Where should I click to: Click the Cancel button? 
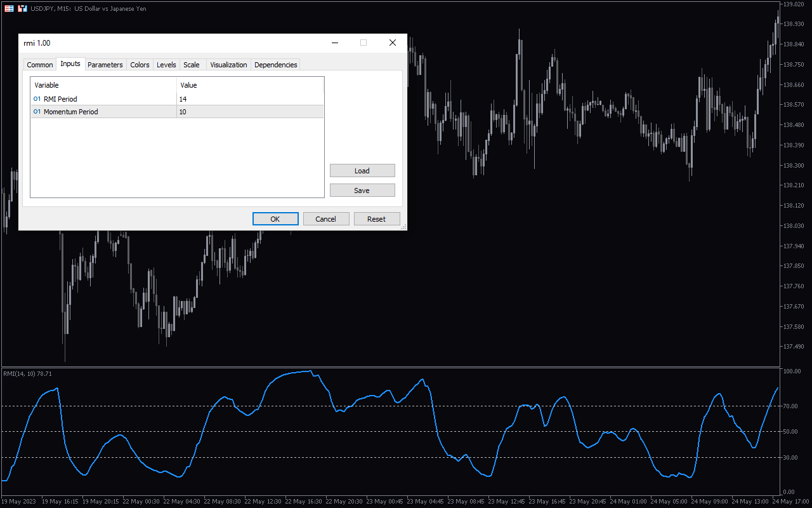[326, 219]
